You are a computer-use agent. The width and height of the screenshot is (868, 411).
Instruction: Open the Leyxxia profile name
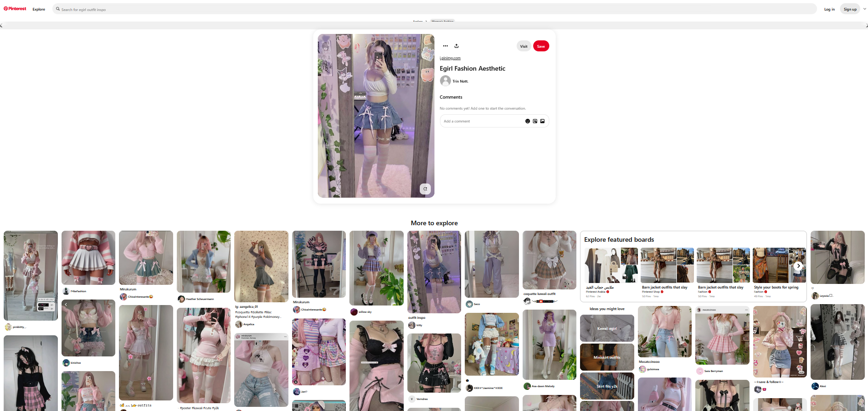pos(826,296)
